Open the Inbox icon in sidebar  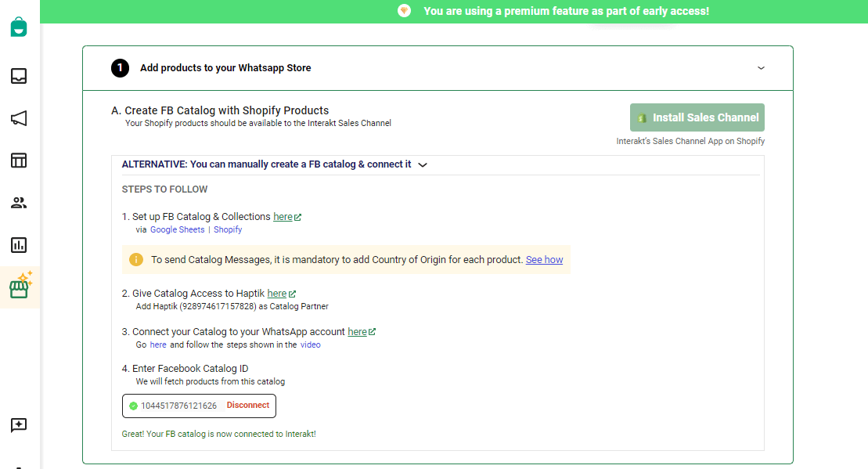coord(19,76)
